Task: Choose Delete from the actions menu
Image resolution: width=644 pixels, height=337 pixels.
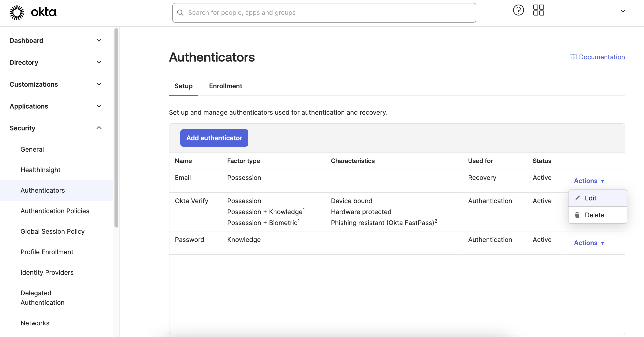Action: tap(597, 215)
